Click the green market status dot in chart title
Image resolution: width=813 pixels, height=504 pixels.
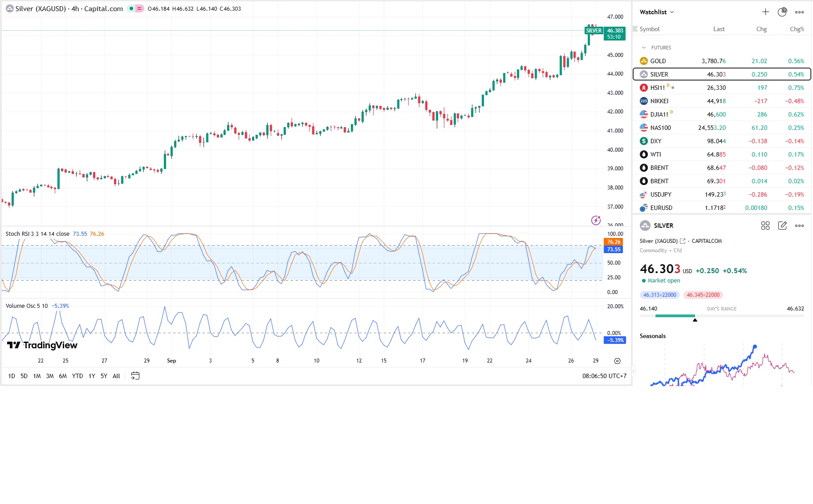coord(131,8)
